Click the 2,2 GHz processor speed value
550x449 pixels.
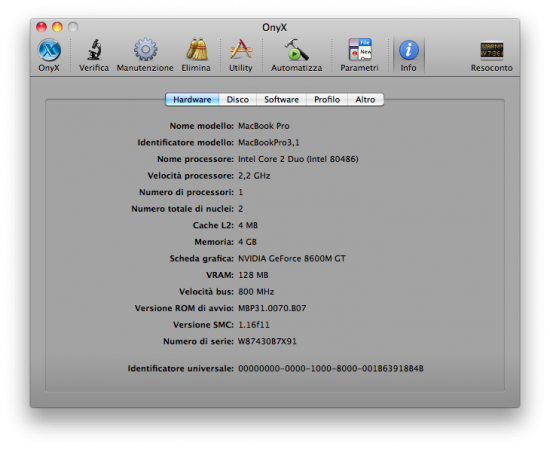pyautogui.click(x=254, y=176)
